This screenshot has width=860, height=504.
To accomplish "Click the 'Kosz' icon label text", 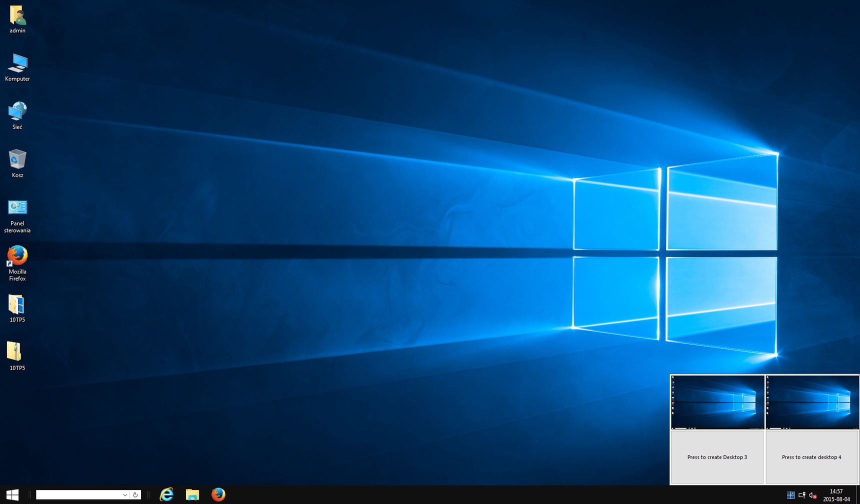I will point(17,175).
